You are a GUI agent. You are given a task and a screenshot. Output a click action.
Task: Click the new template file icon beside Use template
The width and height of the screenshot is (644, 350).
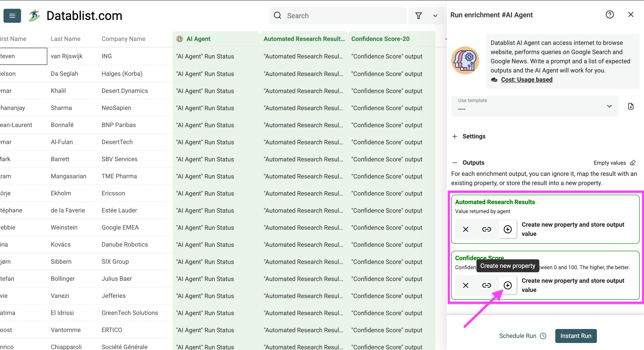pos(631,106)
